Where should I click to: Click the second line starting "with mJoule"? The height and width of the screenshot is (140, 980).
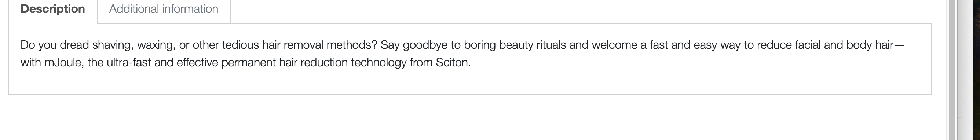tap(246, 63)
